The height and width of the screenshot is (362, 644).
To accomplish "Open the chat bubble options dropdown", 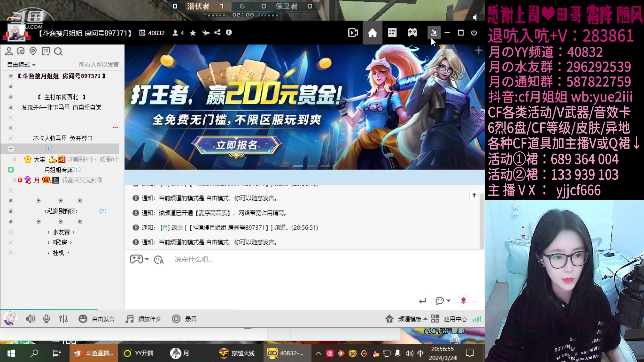I will 443,301.
